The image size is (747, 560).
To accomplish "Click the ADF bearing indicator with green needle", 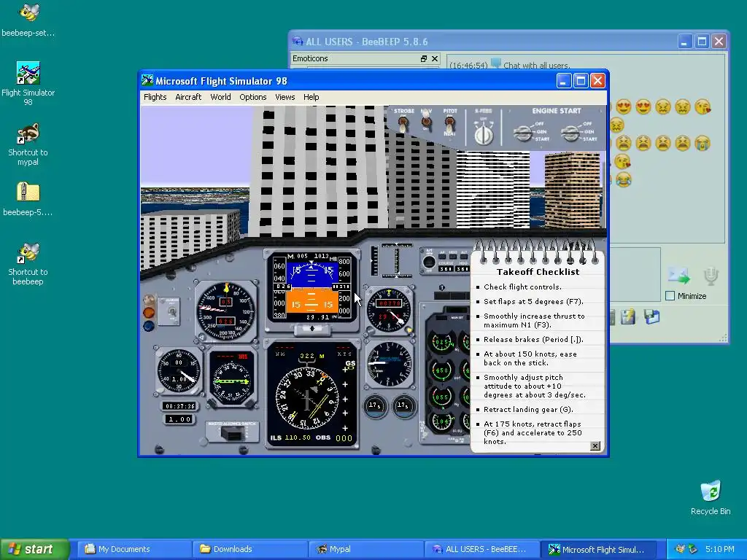I will 231,379.
